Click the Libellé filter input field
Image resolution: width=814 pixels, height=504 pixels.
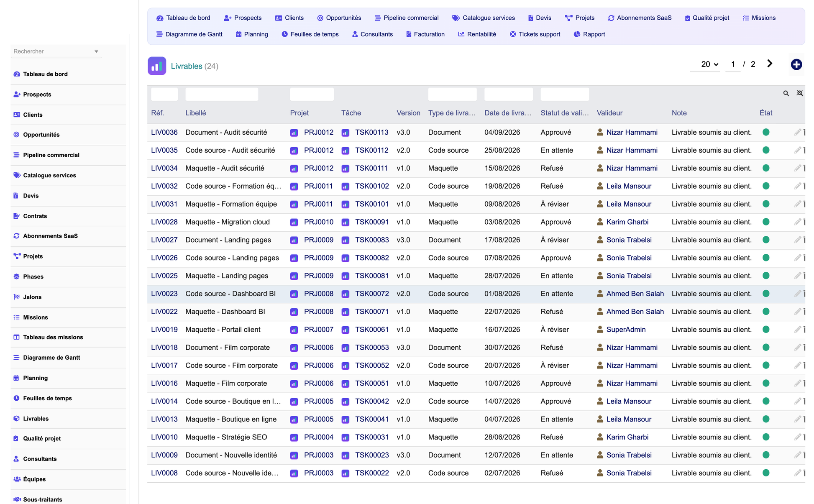(x=222, y=94)
